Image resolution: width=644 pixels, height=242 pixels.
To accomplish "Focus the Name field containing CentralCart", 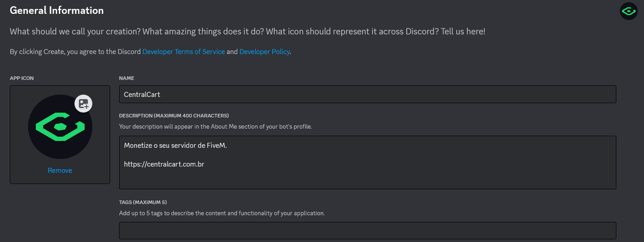I will (x=367, y=94).
